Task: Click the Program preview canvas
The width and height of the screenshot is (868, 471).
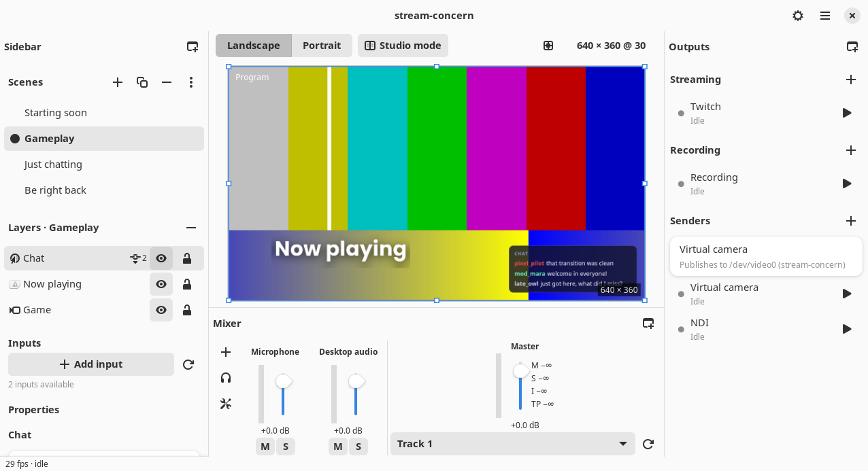Action: pos(437,184)
